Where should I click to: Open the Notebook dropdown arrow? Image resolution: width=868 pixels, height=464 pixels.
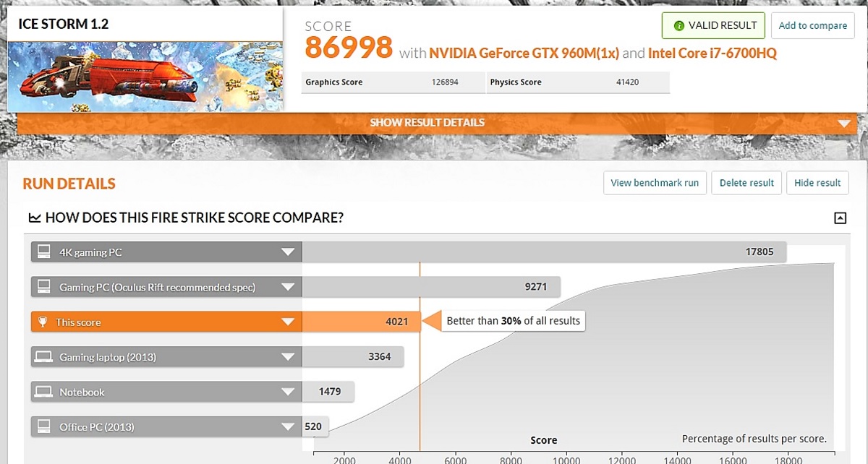click(x=289, y=392)
